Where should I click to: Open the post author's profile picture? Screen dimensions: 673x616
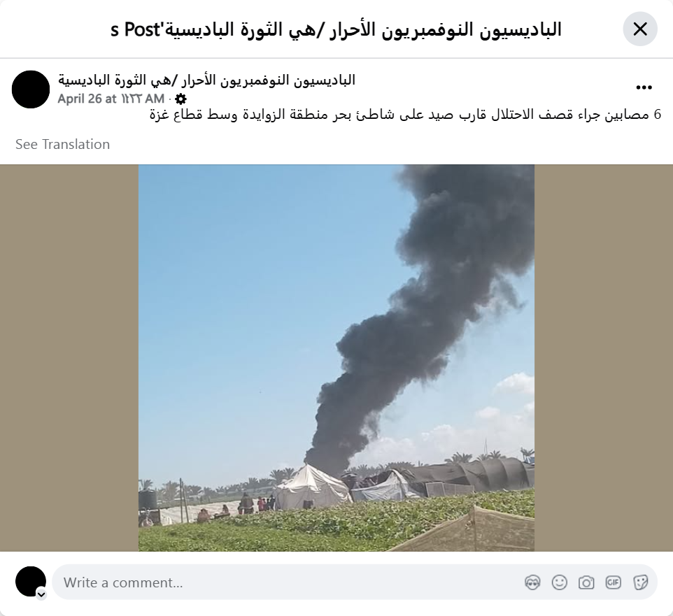click(x=31, y=89)
